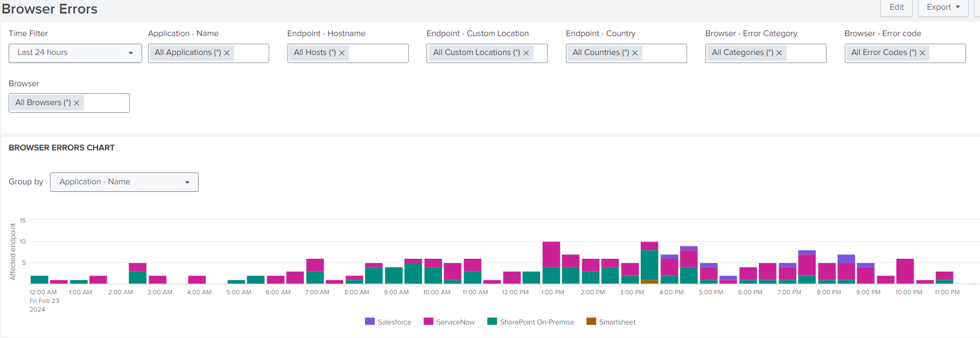980x338 pixels.
Task: Open the Group by dropdown
Action: click(124, 182)
